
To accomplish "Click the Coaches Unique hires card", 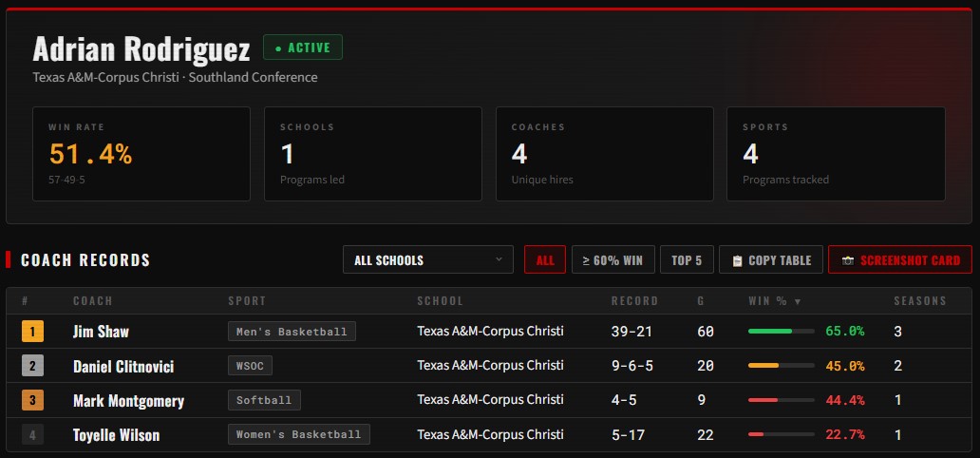I will [604, 154].
